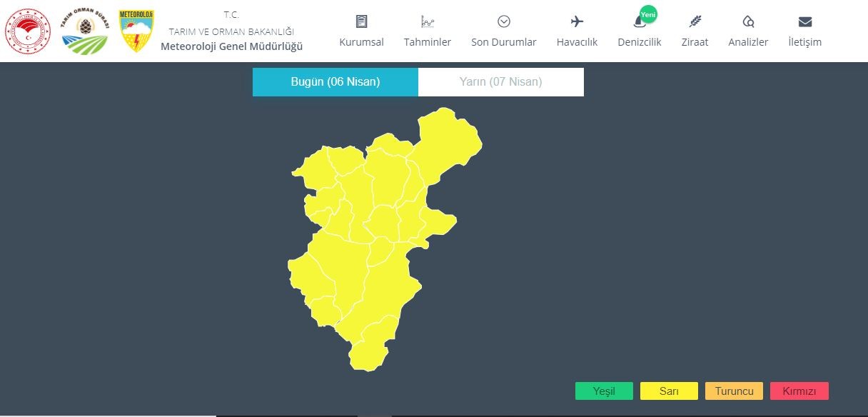Select the Kırmızı legend swatch
Screen dimensions: 868x417
click(799, 391)
